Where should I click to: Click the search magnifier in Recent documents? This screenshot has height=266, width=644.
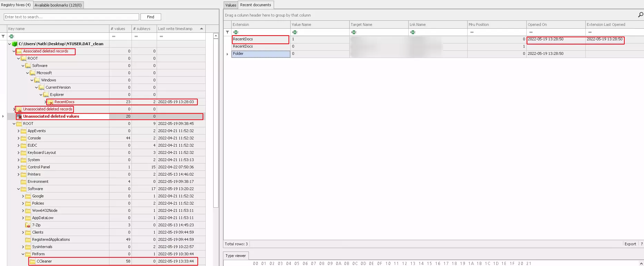tap(640, 15)
